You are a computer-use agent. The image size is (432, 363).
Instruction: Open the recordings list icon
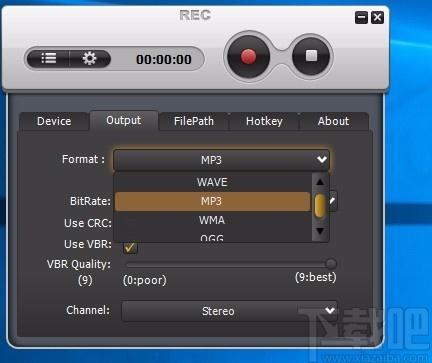point(49,59)
